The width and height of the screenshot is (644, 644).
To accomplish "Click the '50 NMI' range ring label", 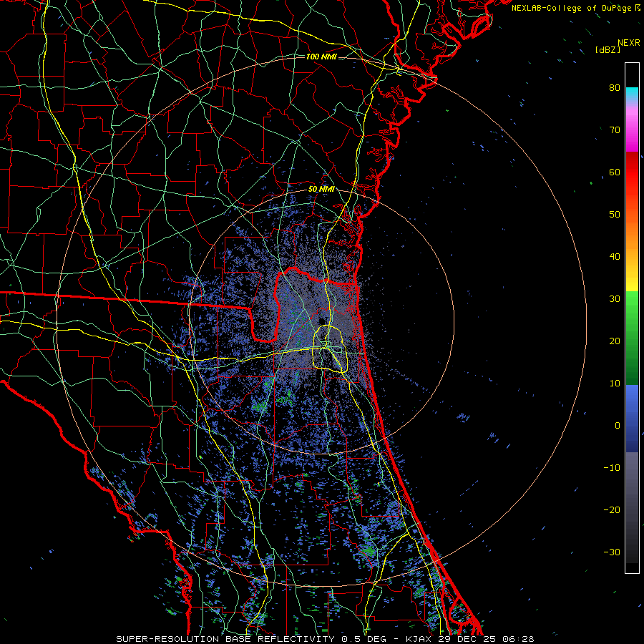I will click(321, 190).
